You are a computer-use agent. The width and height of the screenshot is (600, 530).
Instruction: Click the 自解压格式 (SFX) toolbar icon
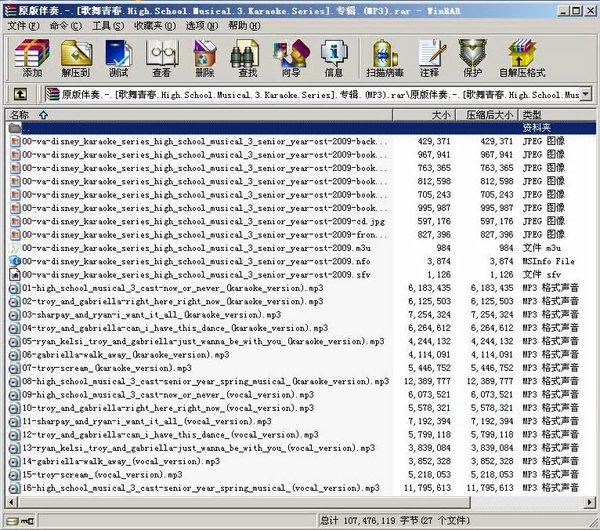pos(522,58)
